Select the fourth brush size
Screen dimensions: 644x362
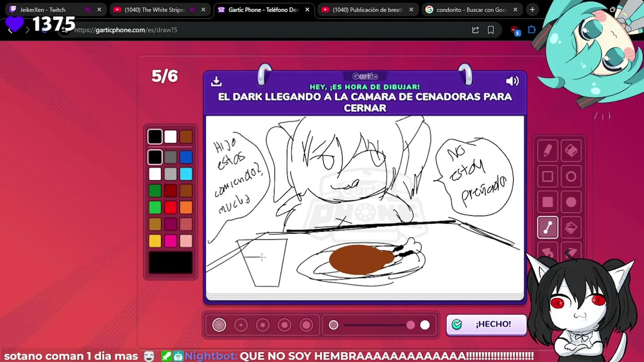click(x=284, y=325)
